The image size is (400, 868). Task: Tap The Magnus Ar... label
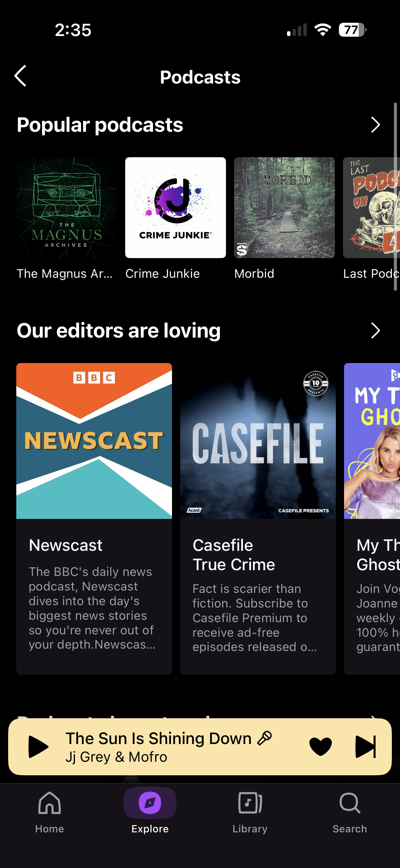pos(64,274)
